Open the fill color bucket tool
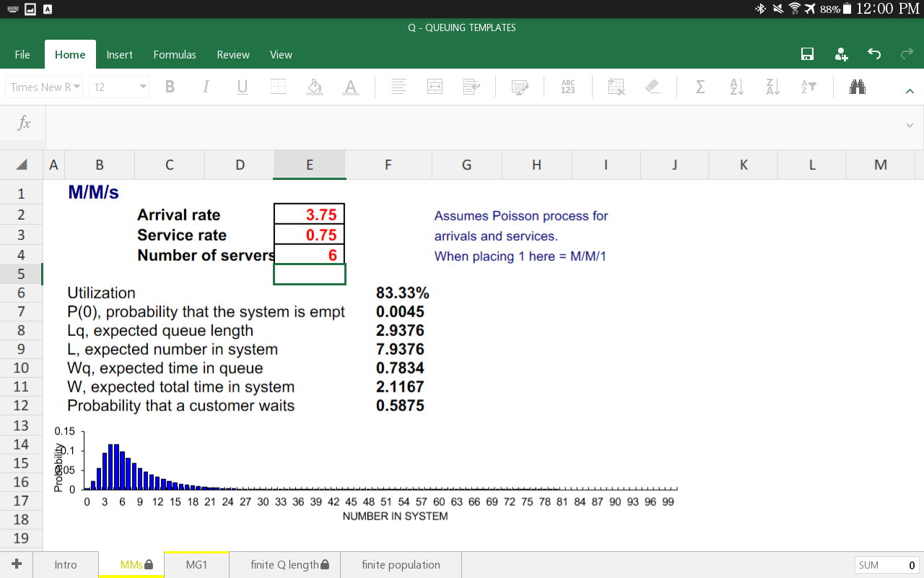The image size is (924, 578). click(x=314, y=87)
